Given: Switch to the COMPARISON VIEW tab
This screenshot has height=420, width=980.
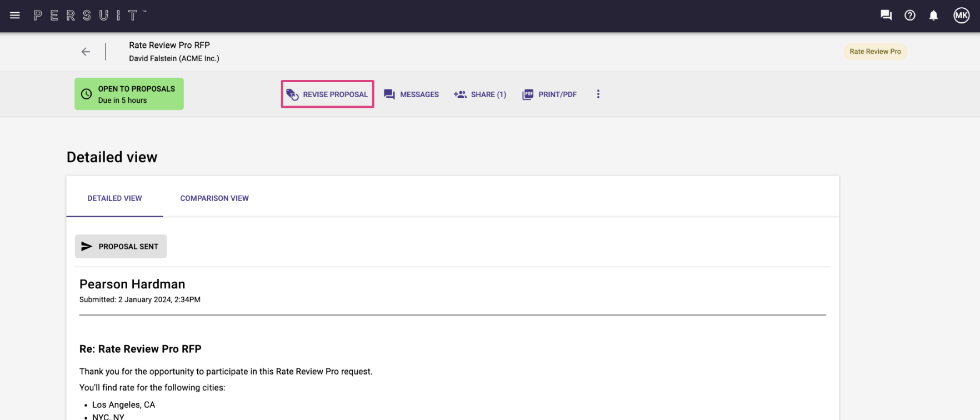Looking at the screenshot, I should [214, 198].
